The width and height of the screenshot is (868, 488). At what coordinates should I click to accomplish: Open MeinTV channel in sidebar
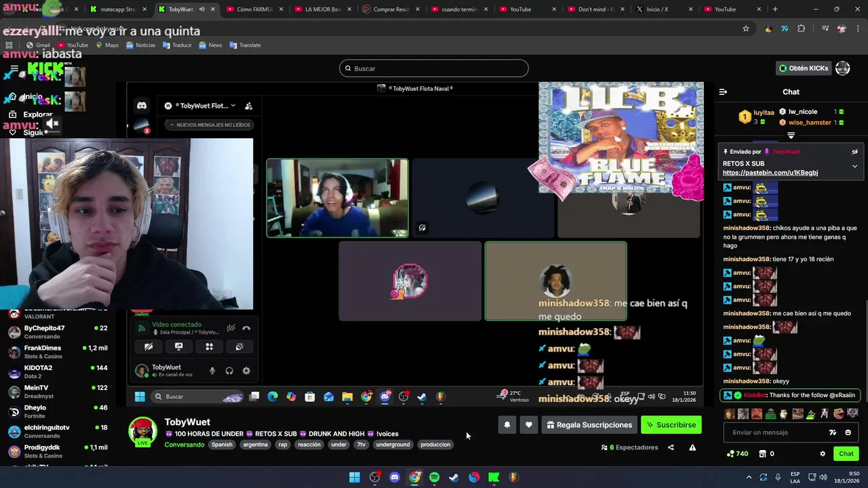[58, 391]
